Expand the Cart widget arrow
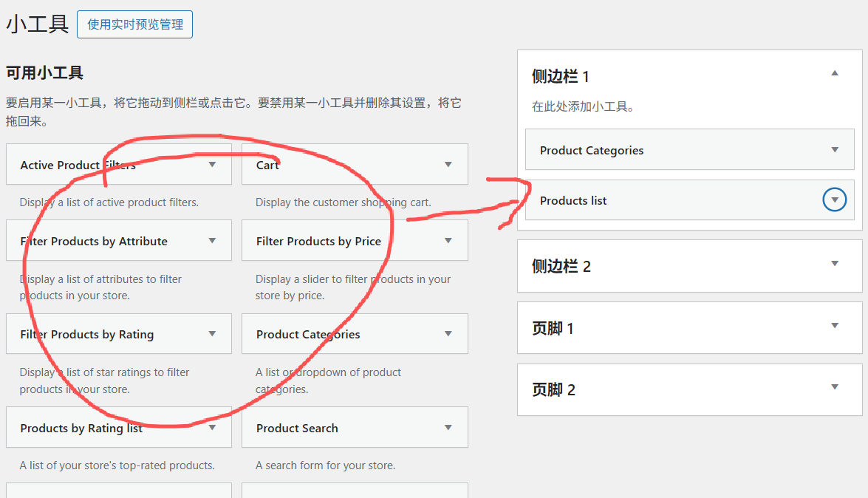Screen dimensions: 868x498 [x=448, y=165]
